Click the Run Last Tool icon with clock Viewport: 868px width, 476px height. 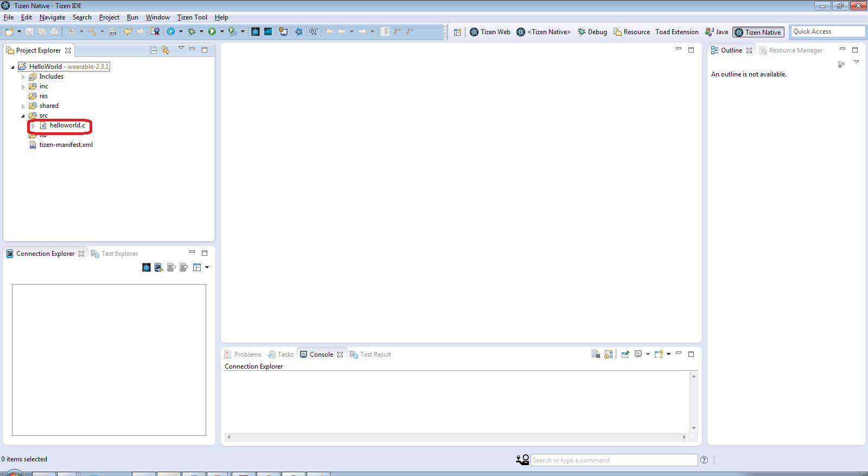(x=233, y=31)
